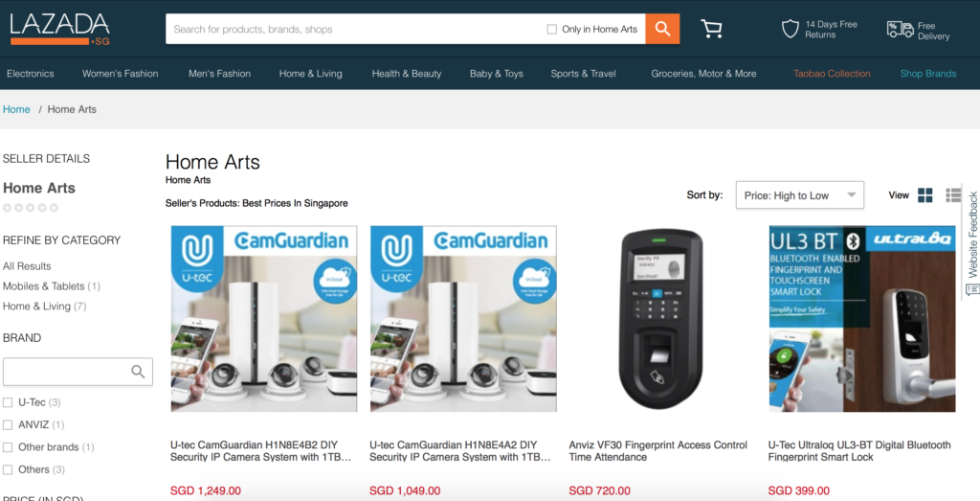The width and height of the screenshot is (980, 501).
Task: Enable the Only in Home Arts checkbox
Action: [x=552, y=29]
